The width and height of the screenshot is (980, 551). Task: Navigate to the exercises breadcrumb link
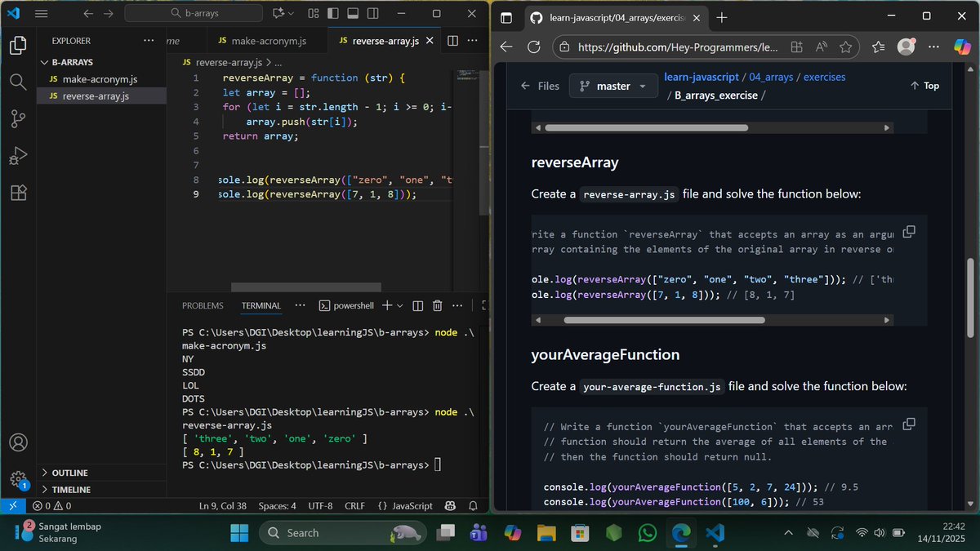pyautogui.click(x=824, y=77)
